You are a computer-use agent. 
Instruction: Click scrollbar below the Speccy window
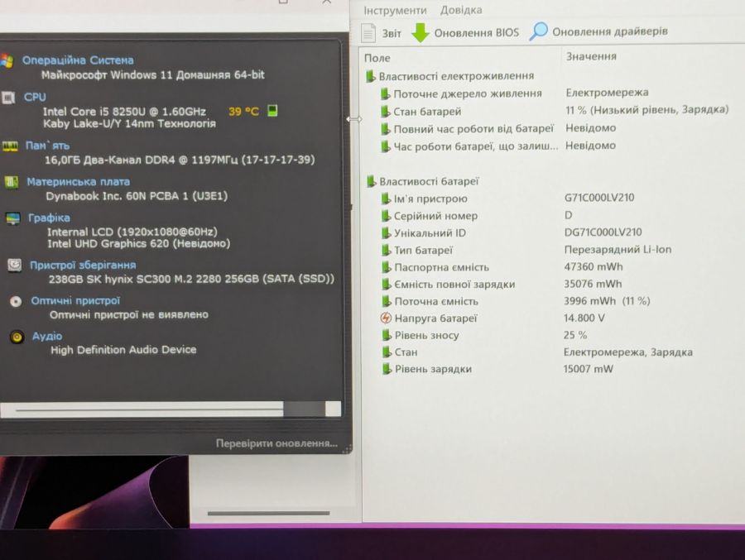(x=268, y=513)
